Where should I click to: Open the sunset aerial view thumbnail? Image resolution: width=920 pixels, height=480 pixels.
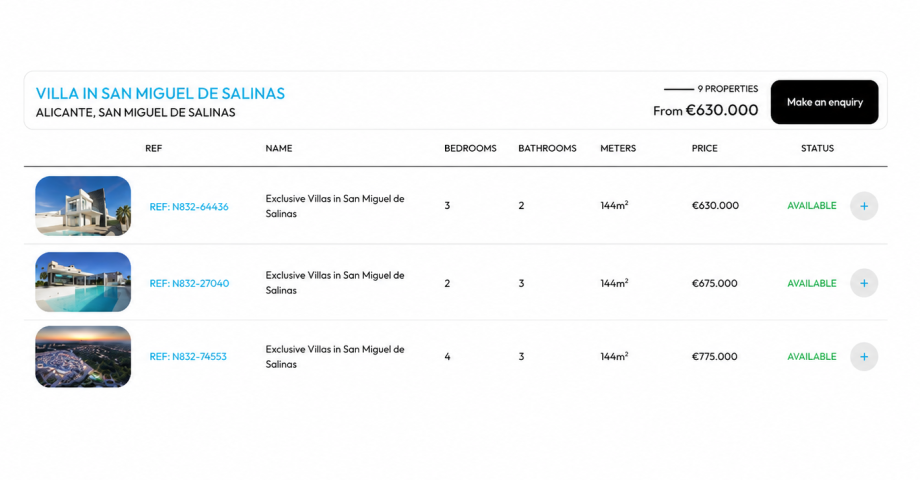click(83, 357)
